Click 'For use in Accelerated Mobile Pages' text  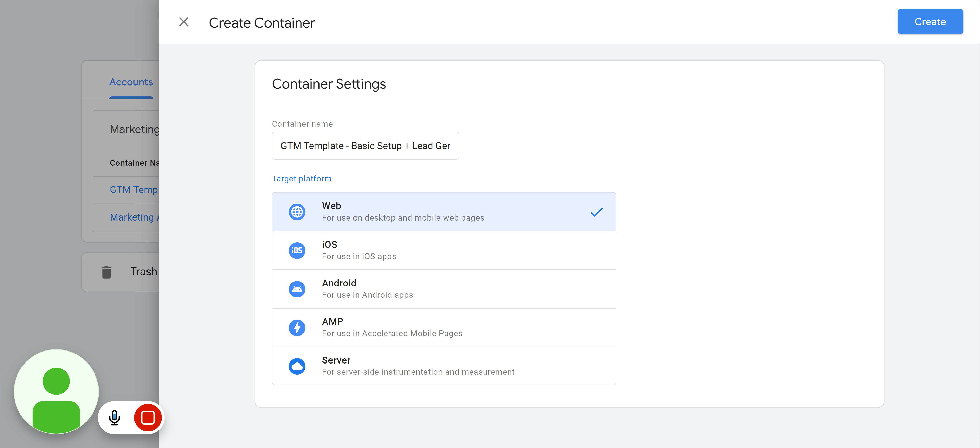pos(392,333)
